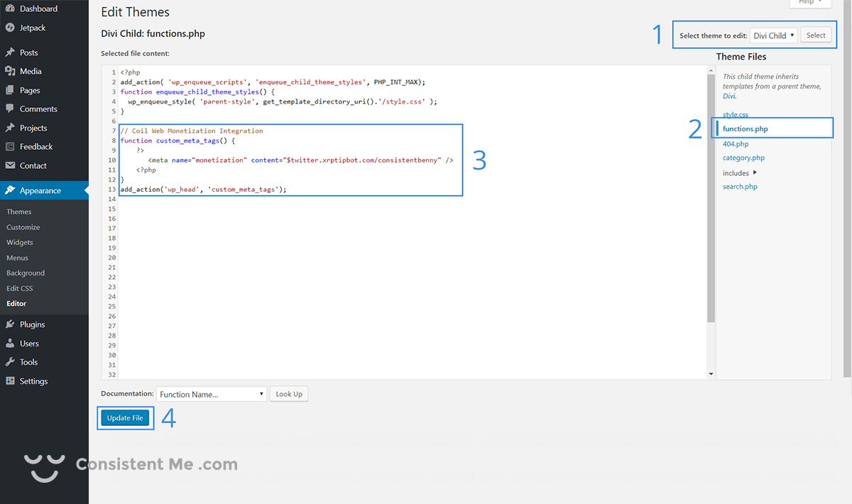
Task: Select the Appearance menu
Action: [44, 190]
